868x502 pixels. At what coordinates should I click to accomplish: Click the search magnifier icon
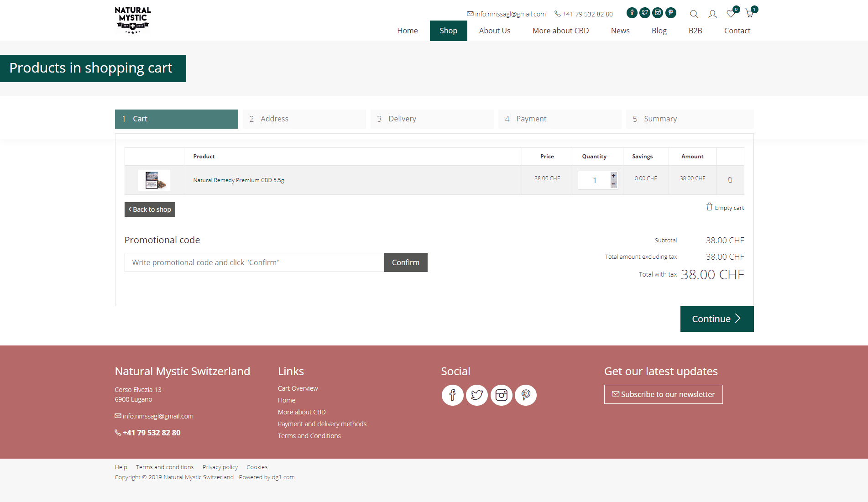(694, 14)
